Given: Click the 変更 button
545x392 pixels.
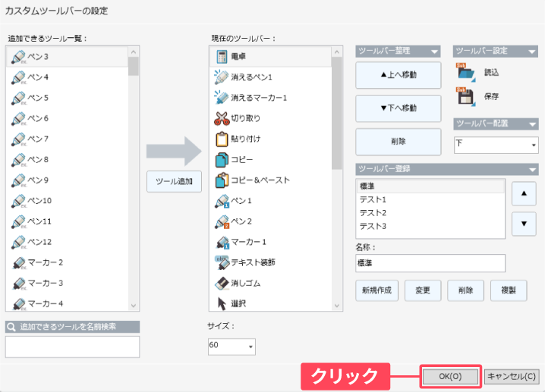Looking at the screenshot, I should (423, 290).
